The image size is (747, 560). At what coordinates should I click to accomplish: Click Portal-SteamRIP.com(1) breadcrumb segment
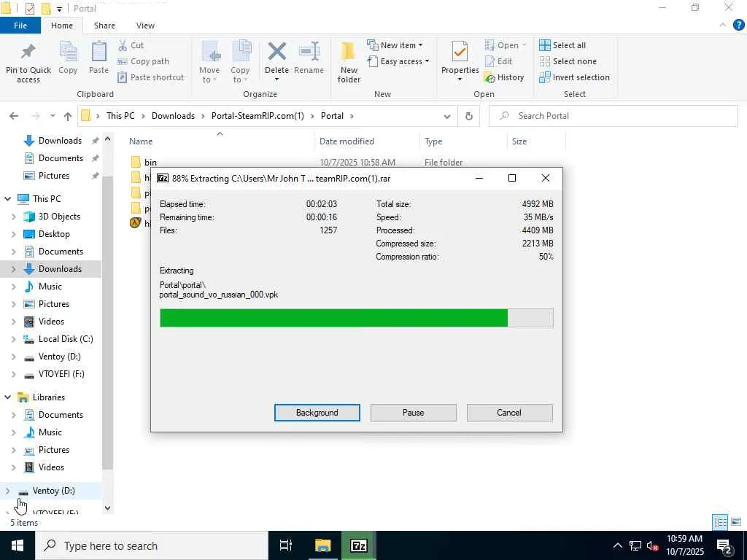258,116
